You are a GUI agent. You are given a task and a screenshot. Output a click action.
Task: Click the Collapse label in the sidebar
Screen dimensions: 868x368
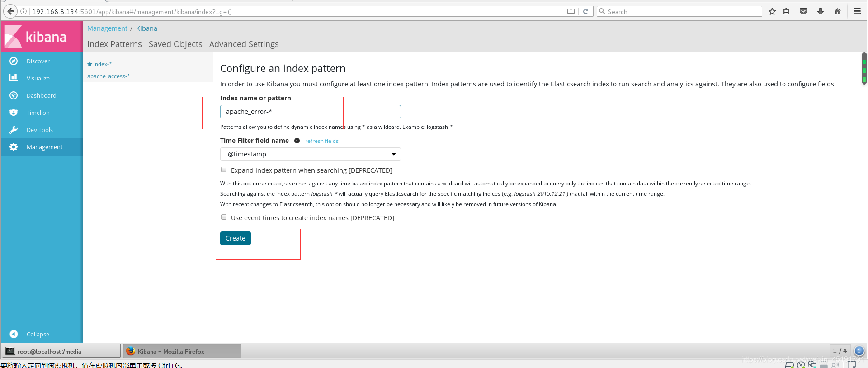38,334
